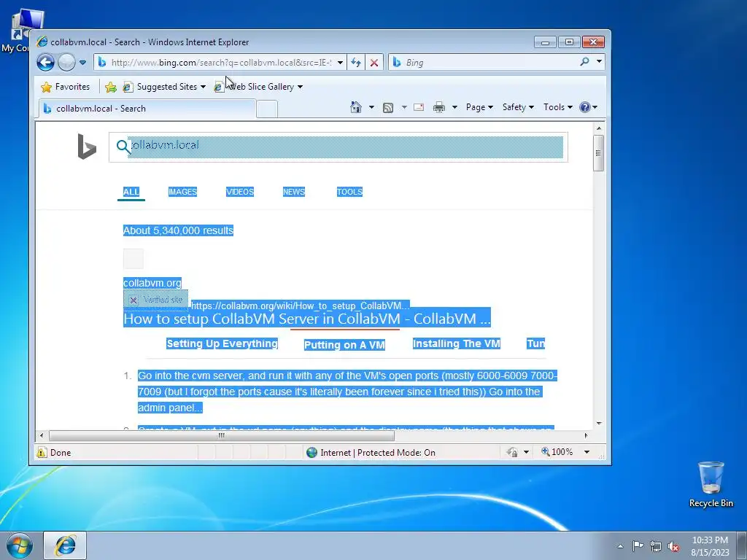This screenshot has height=560, width=747.
Task: Click the Refresh/compatibility icon beside address bar
Action: point(356,63)
